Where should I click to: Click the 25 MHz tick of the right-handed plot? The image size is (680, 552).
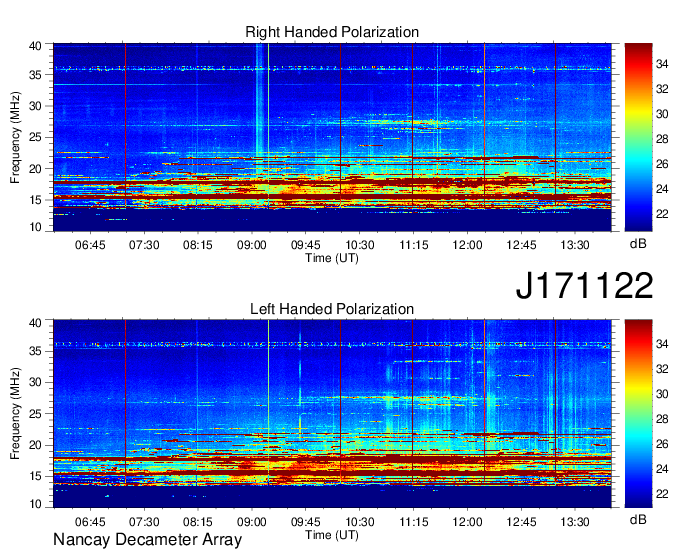click(x=35, y=137)
